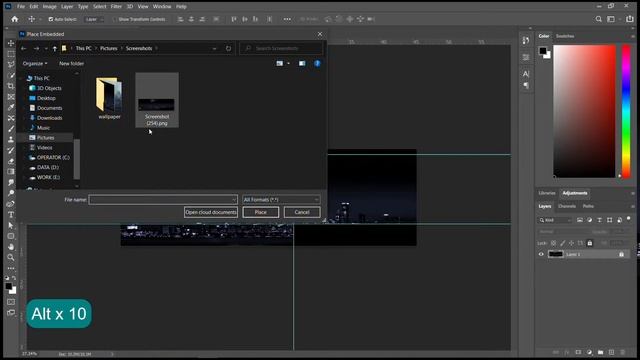The width and height of the screenshot is (640, 360).
Task: Open the All Formats file type dropdown
Action: pyautogui.click(x=281, y=200)
